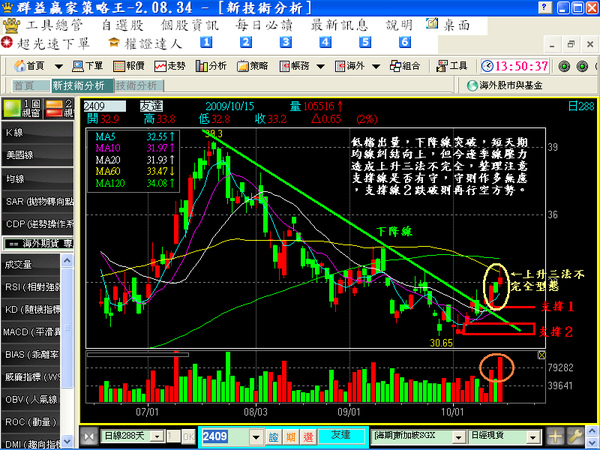600x450 pixels.
Task: Open the 個股資訊 menu
Action: tap(189, 25)
